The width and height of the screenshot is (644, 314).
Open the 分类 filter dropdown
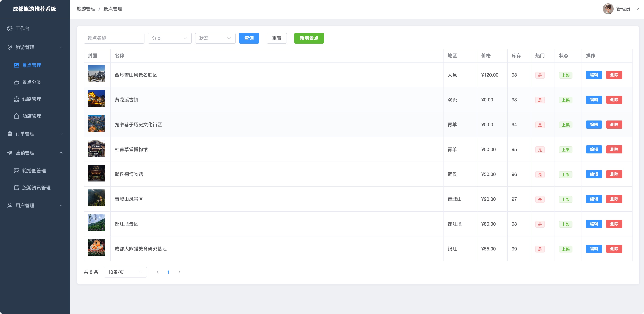[x=169, y=38]
